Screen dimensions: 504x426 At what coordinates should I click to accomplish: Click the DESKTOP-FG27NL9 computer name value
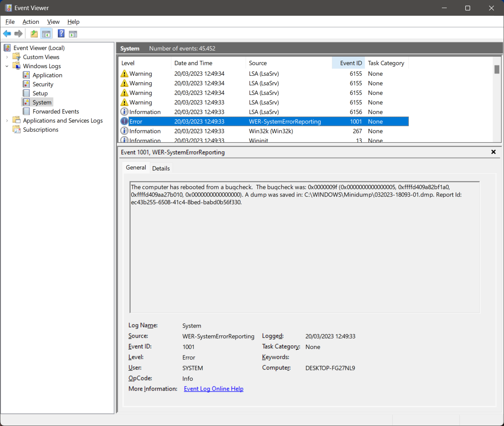coord(330,368)
